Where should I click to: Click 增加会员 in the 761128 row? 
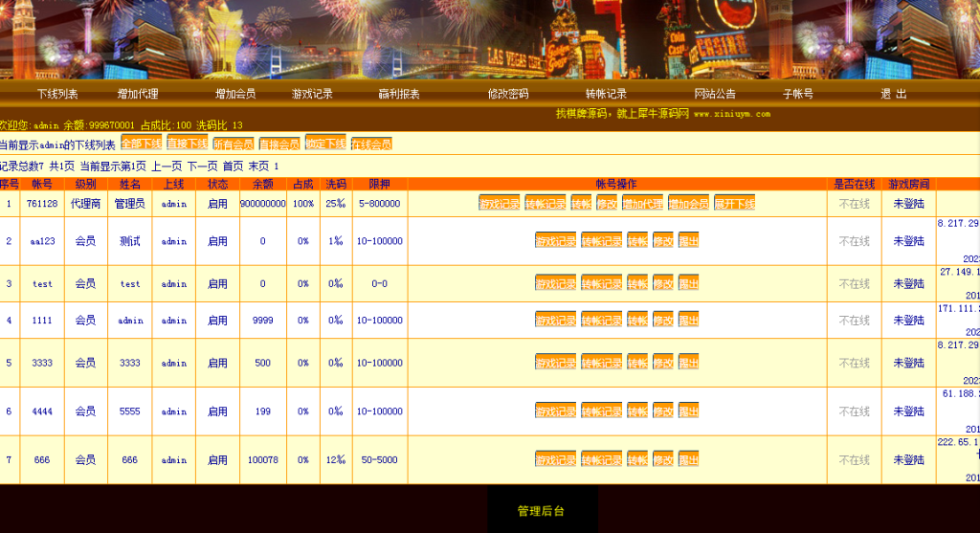click(688, 203)
